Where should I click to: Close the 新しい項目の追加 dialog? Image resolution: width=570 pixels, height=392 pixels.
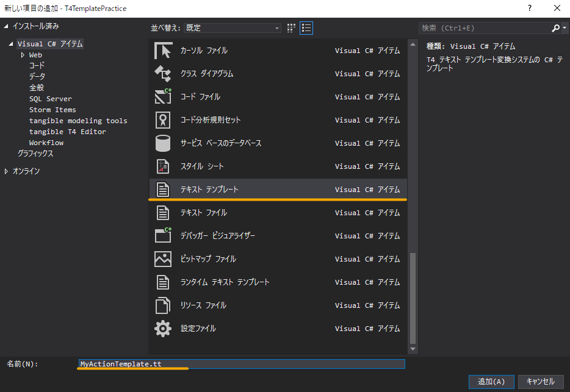557,8
